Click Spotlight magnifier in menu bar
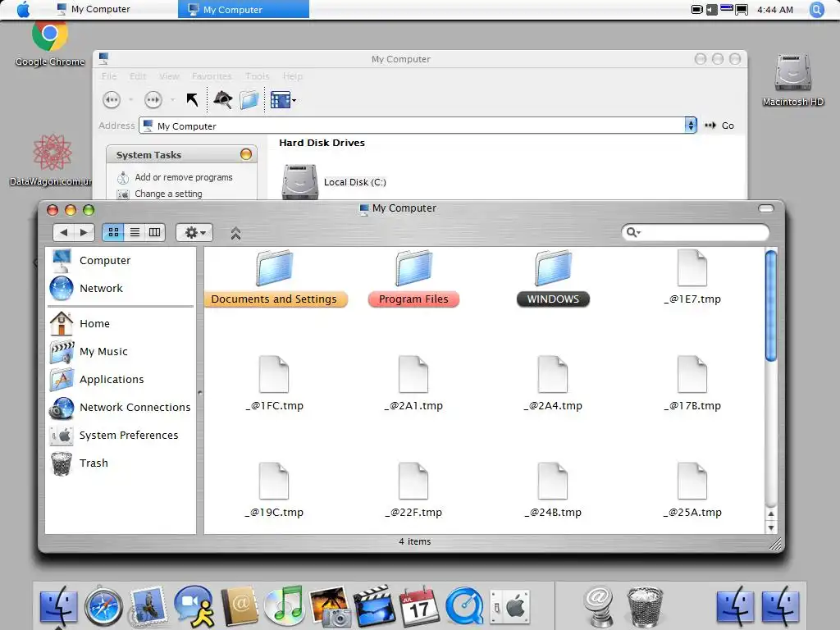This screenshot has width=840, height=630. coord(817,10)
